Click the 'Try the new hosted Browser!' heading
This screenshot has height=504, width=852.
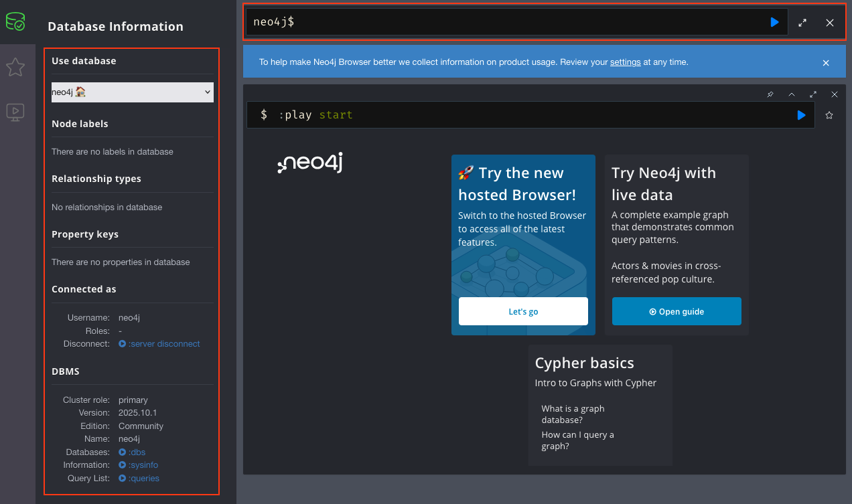(x=517, y=183)
